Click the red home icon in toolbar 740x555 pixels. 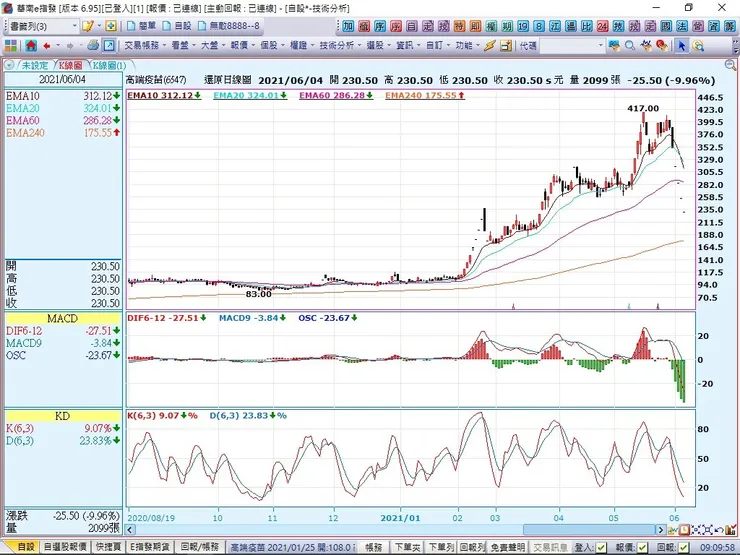30,46
